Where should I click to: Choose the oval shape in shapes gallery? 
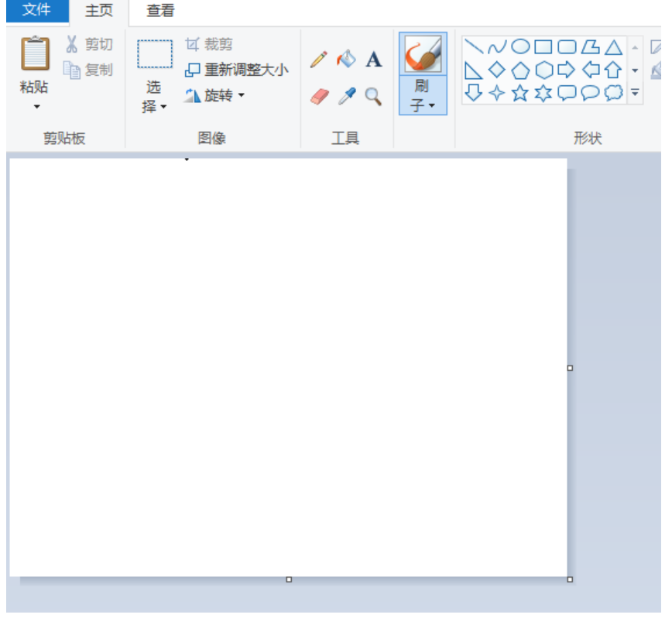520,47
